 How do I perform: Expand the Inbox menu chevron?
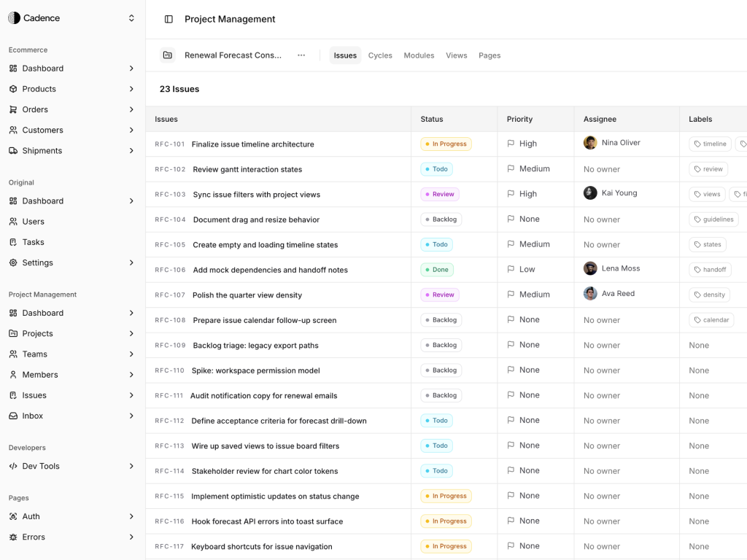[131, 416]
